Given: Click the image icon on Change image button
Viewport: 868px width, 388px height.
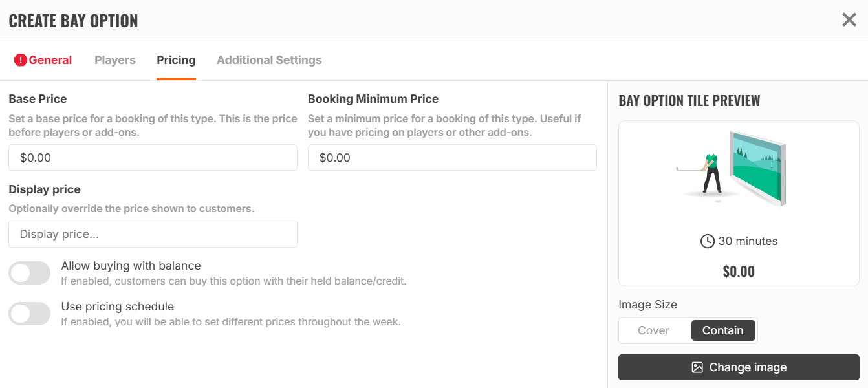Looking at the screenshot, I should coord(697,367).
